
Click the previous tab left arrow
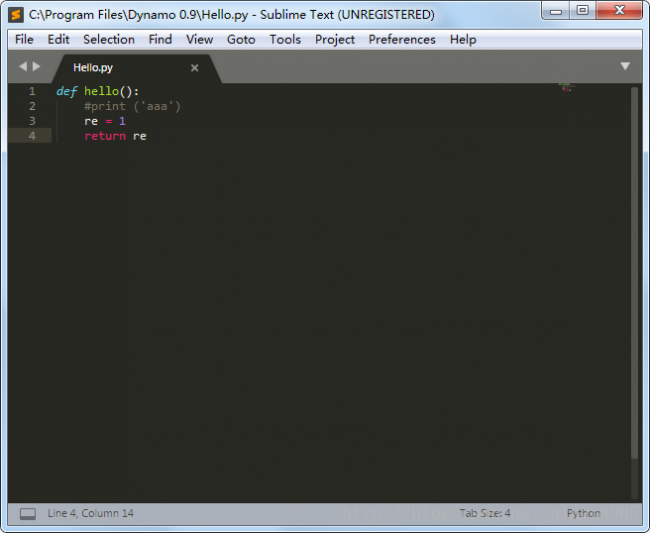coord(23,67)
